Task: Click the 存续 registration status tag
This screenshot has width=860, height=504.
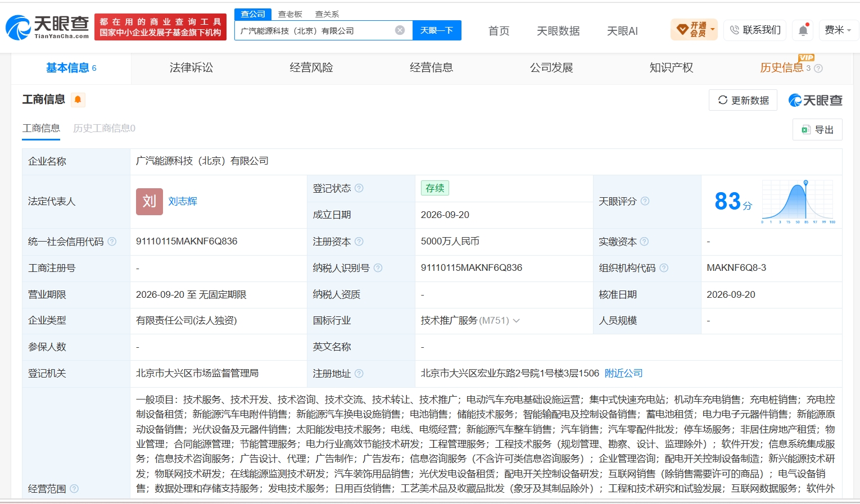Action: (x=434, y=188)
